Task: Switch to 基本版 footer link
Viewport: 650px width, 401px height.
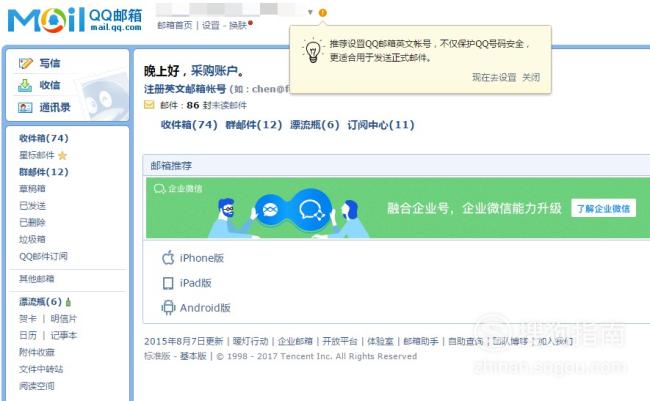Action: 193,356
